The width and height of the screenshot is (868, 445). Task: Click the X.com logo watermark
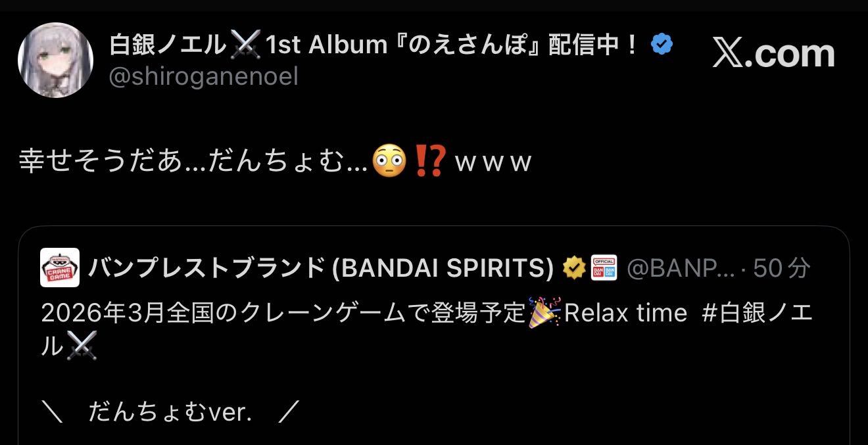click(774, 54)
